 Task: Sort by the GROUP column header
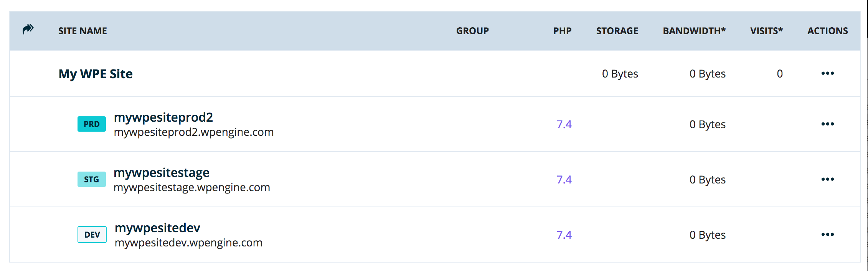[x=472, y=31]
